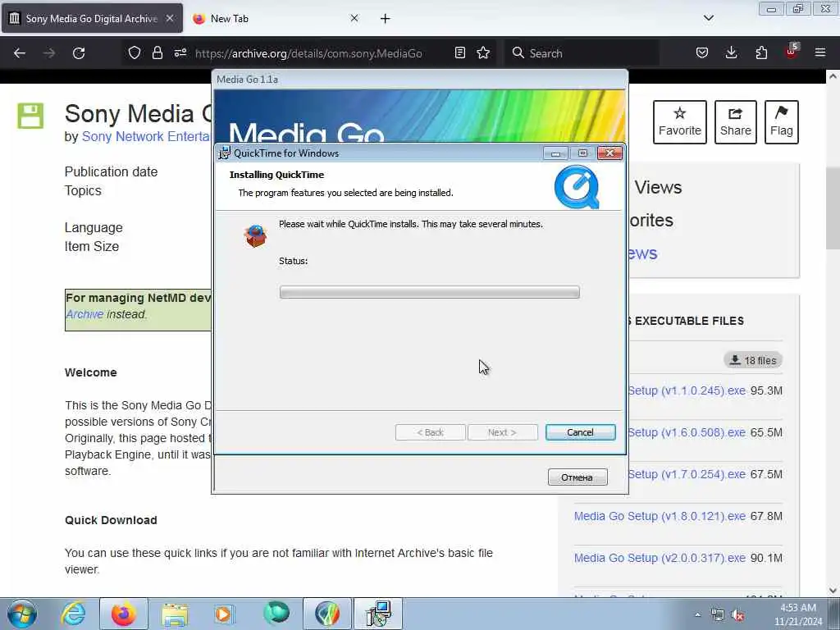Screen dimensions: 840x630
Task: Open the shield tracking protection icon
Action: 135,52
